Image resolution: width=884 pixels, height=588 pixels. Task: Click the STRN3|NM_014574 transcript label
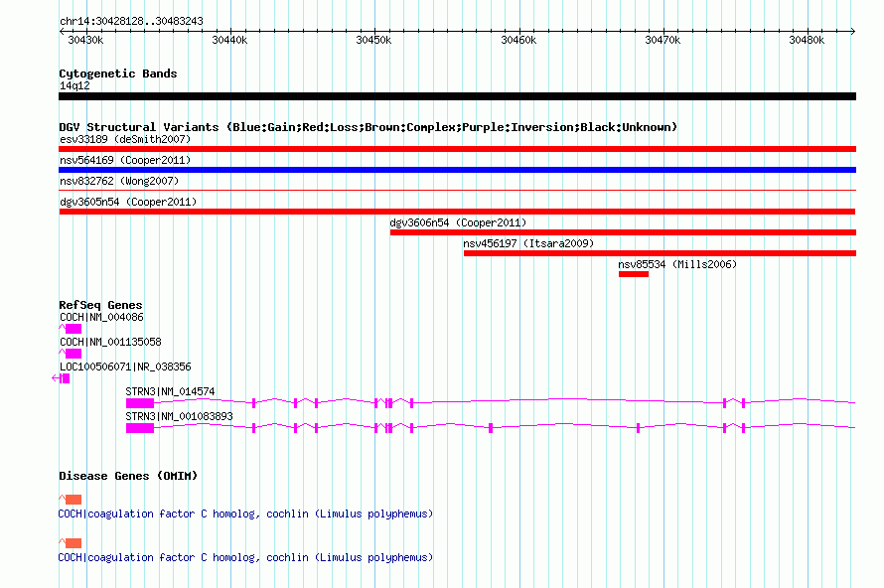point(170,391)
